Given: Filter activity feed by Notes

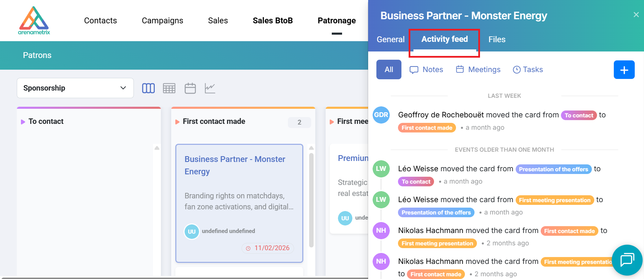Looking at the screenshot, I should (x=426, y=70).
